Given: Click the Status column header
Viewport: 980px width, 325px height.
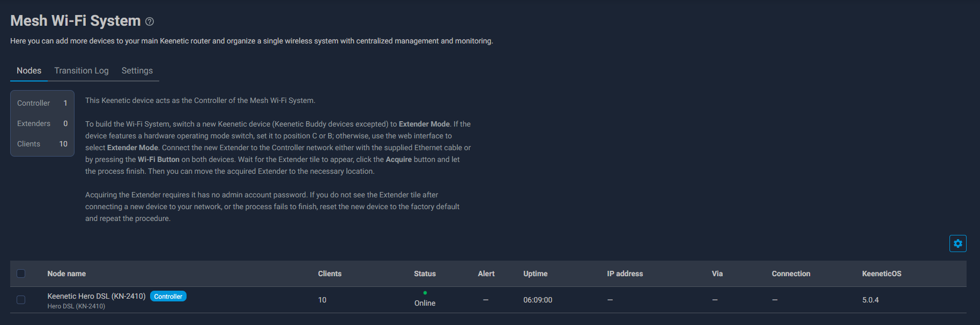Looking at the screenshot, I should point(425,274).
